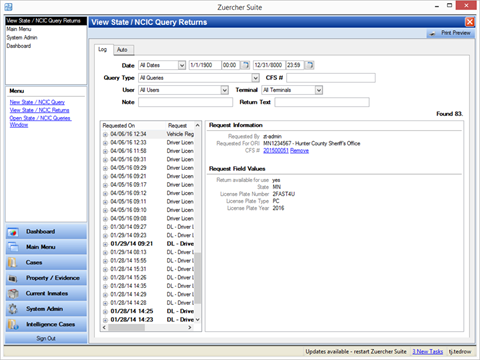The image size is (480, 360).
Task: Click the list scroll up arrow
Action: (x=198, y=126)
